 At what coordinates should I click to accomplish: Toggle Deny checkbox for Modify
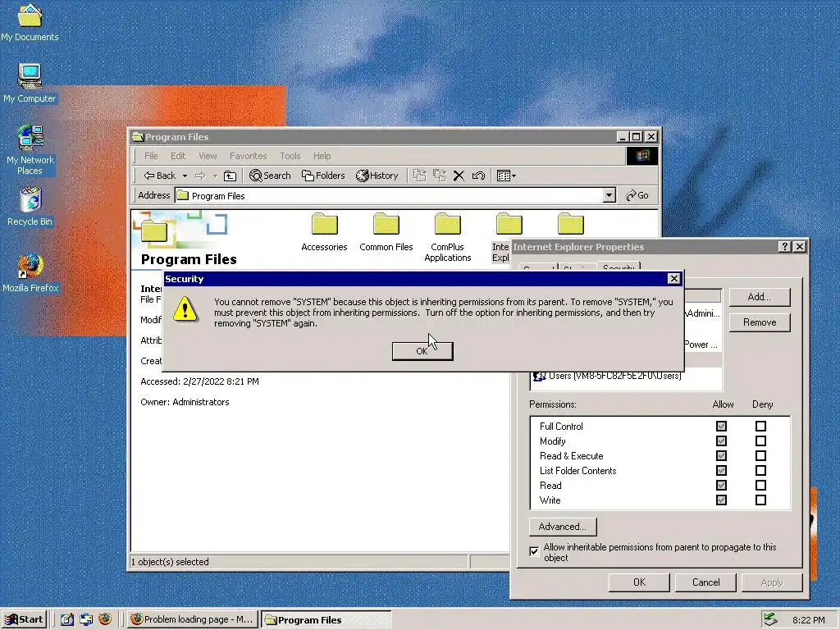[760, 441]
